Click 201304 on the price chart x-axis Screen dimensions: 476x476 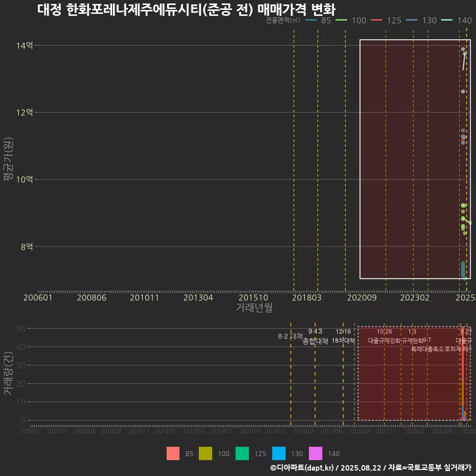[198, 297]
